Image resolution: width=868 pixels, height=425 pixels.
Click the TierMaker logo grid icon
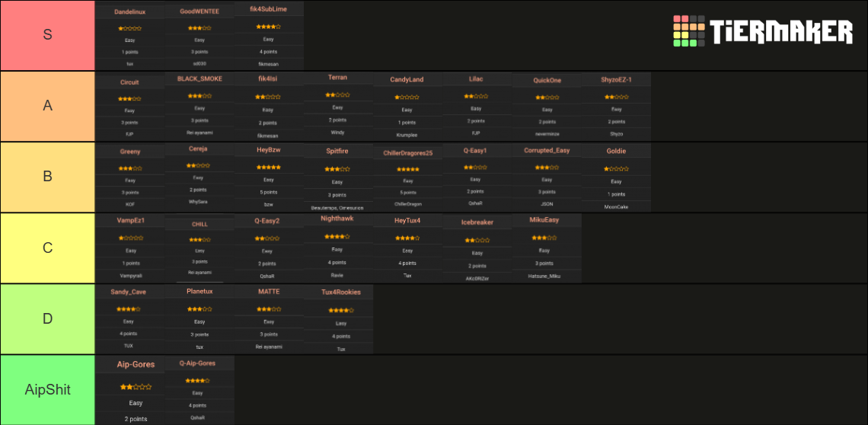[689, 31]
